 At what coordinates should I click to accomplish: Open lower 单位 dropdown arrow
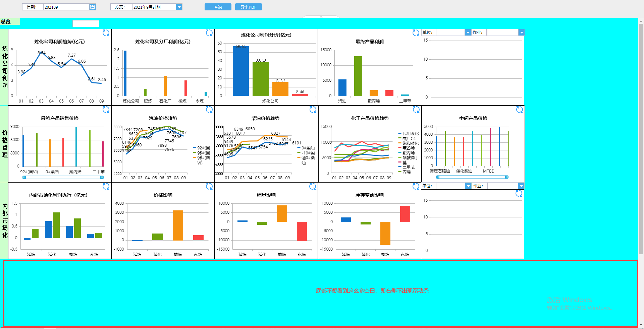(468, 186)
